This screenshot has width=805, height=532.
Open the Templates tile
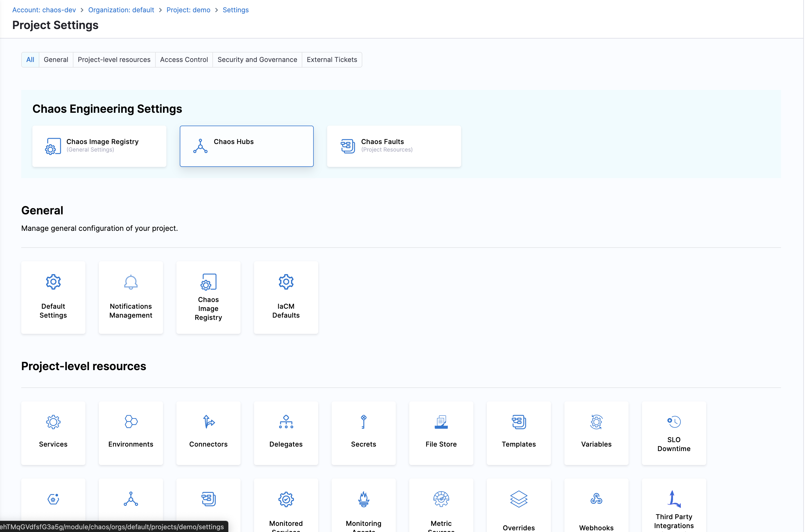coord(519,433)
